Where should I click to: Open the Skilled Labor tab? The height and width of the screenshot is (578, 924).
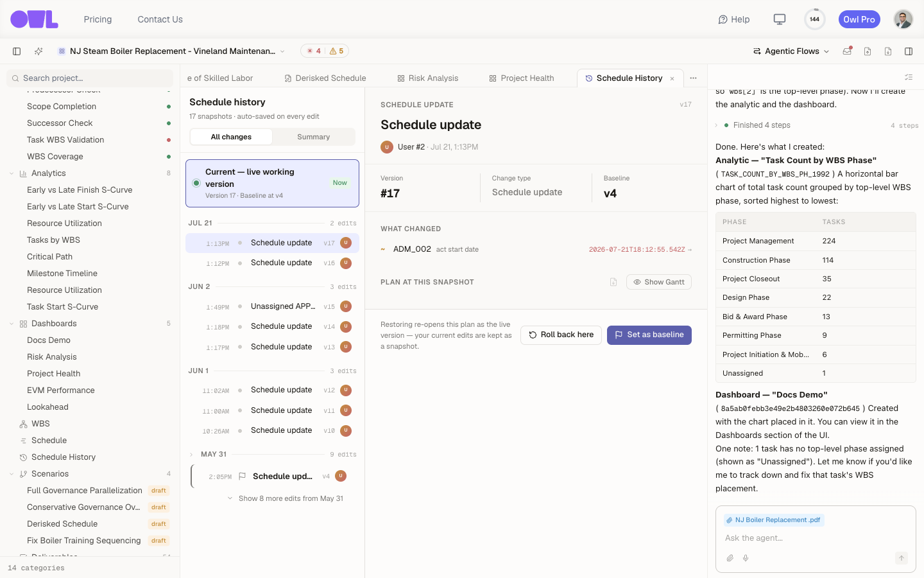[x=220, y=78]
